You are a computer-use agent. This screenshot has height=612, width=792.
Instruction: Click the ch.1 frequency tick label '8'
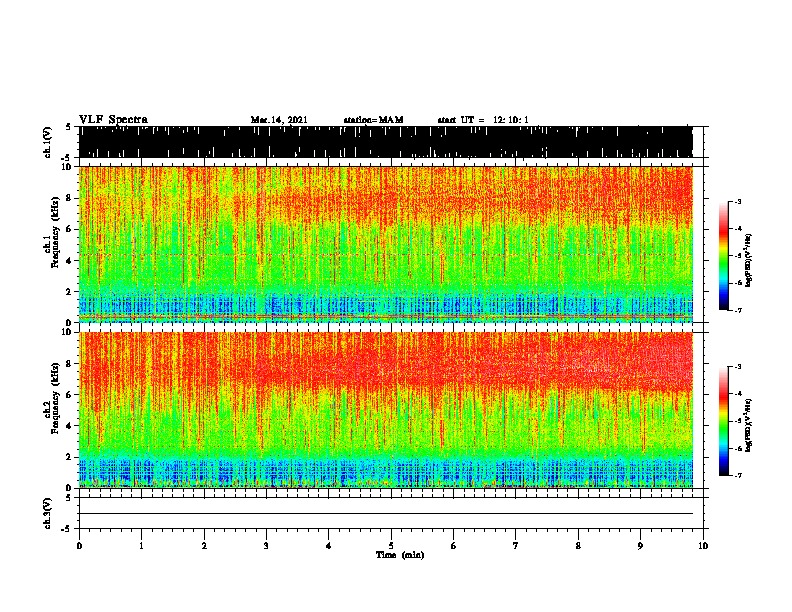point(70,198)
